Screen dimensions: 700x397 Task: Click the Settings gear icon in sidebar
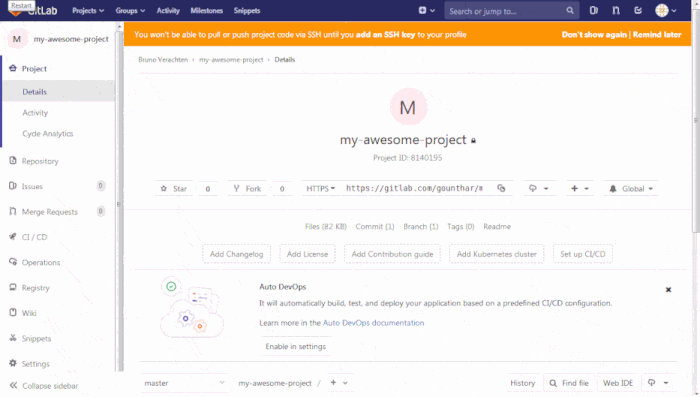(x=13, y=363)
